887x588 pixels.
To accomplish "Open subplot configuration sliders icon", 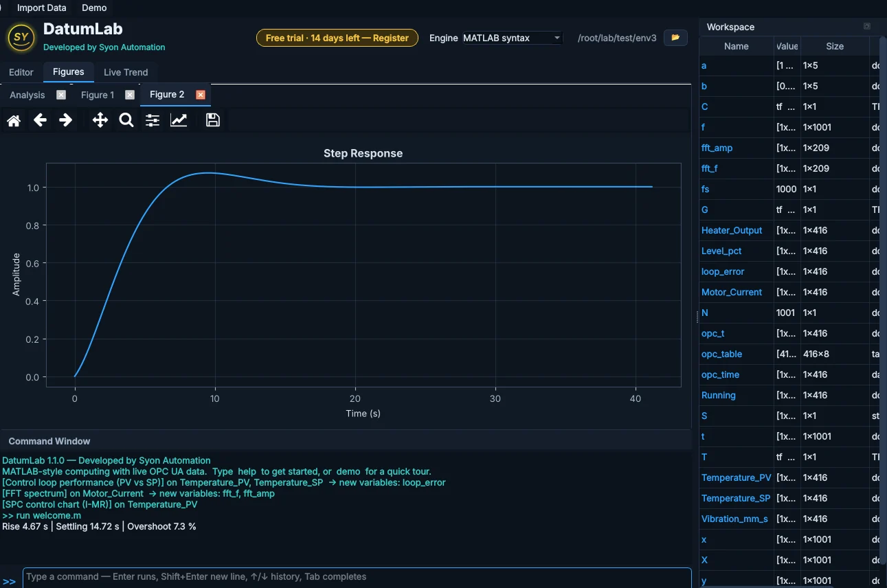I will coord(153,120).
